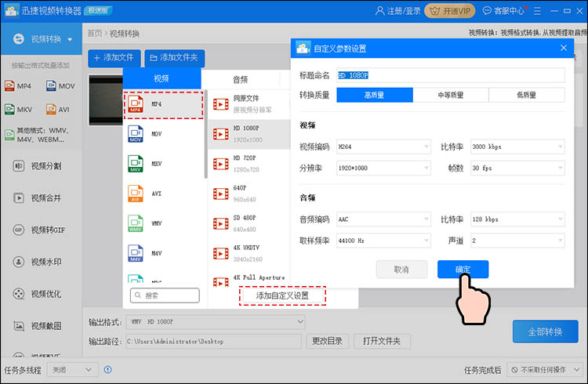Click 打开文件夹 button
588x384 pixels.
(382, 341)
